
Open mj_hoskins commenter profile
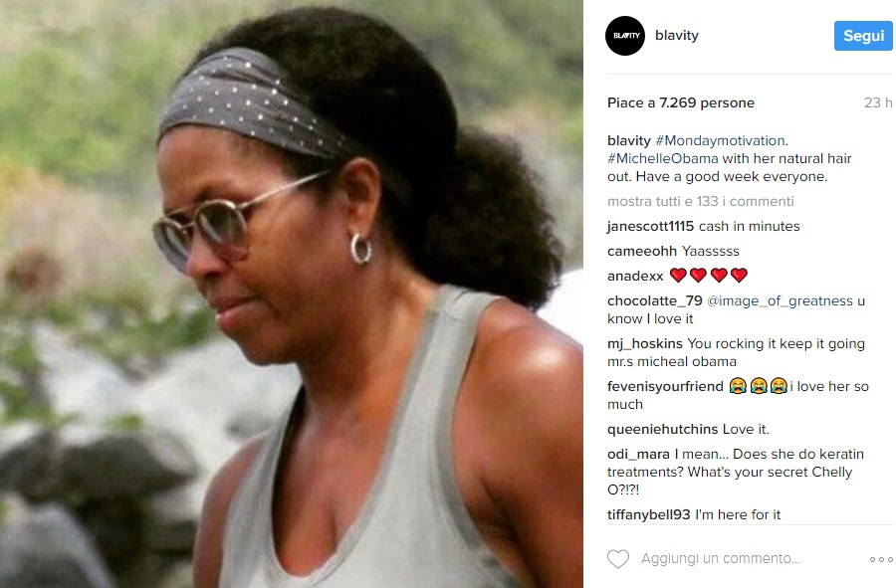tap(644, 343)
